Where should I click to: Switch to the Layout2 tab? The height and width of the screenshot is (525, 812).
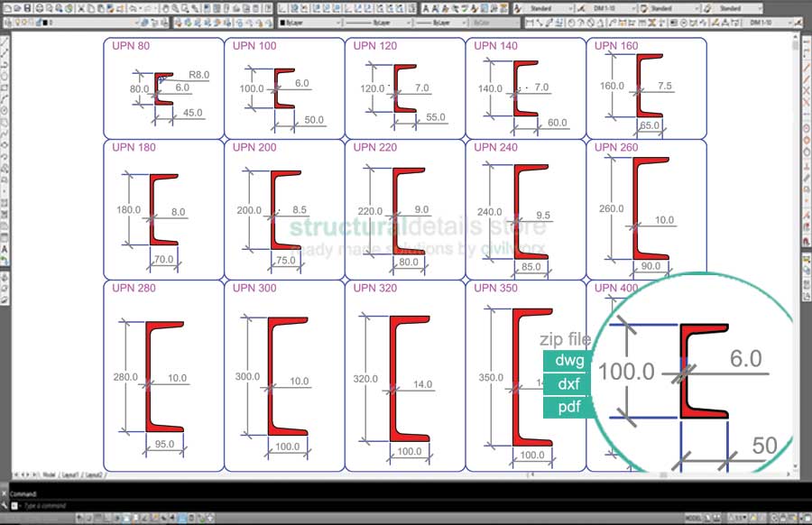(94, 474)
